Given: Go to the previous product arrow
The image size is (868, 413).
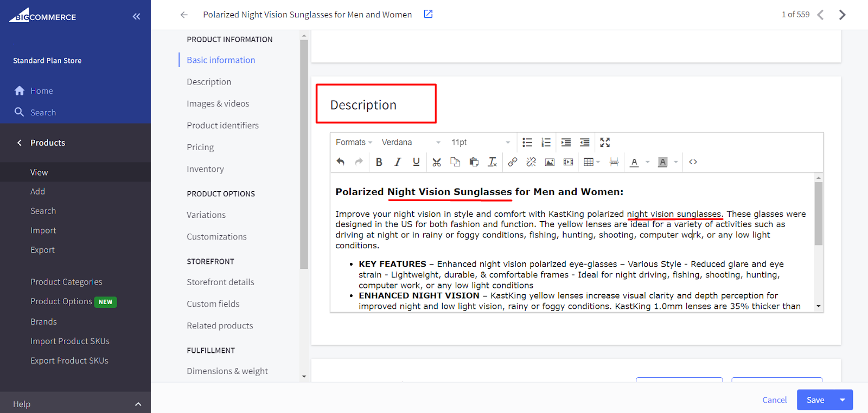Looking at the screenshot, I should (820, 15).
